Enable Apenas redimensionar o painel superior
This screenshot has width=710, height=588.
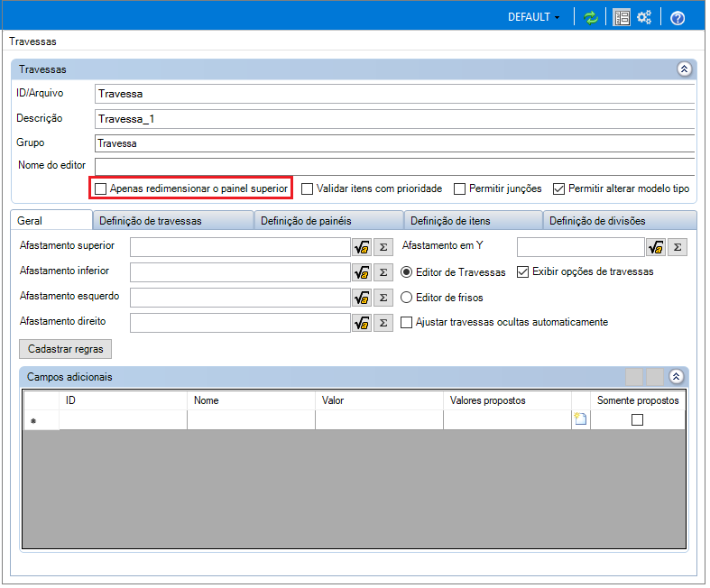(101, 189)
